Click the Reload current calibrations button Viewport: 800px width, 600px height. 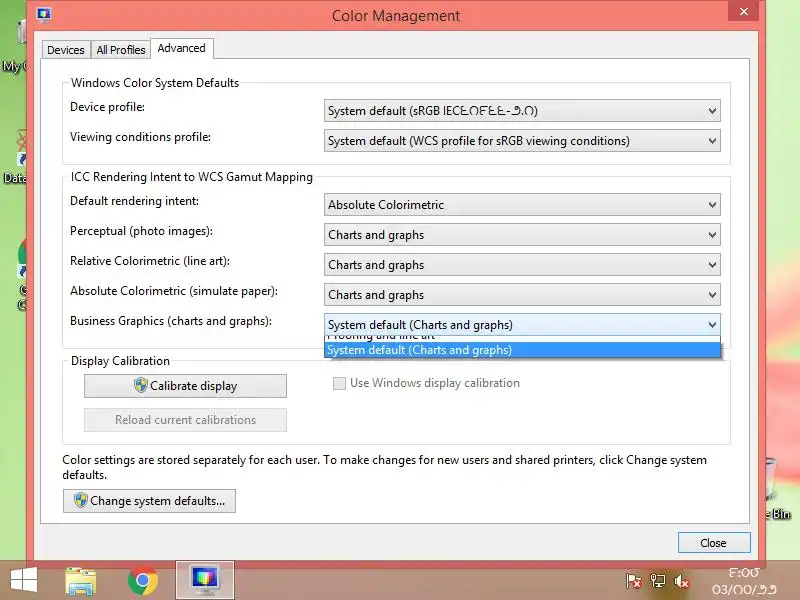pos(185,420)
